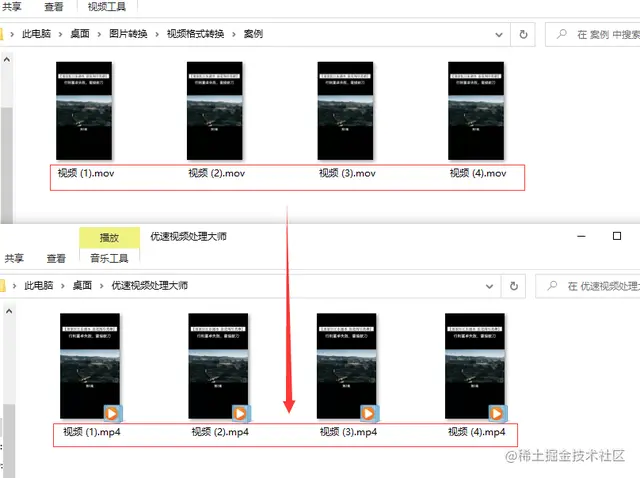Image resolution: width=640 pixels, height=478 pixels.
Task: Click player badge icon on 视频 (1).mp4
Action: 112,413
